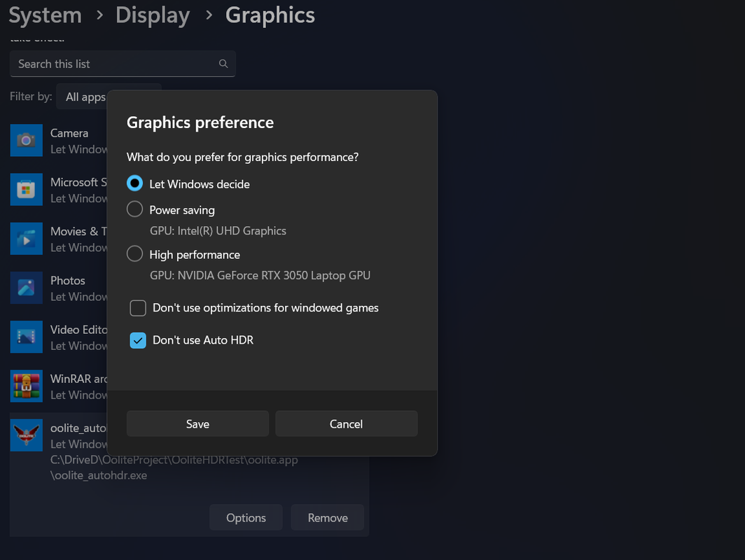Select the Microsoft Store app icon

point(27,190)
